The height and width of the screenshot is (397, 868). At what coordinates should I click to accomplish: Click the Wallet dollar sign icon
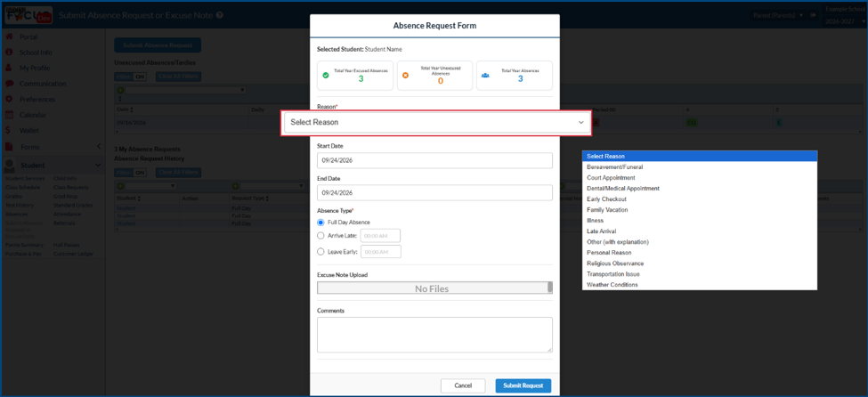[x=8, y=130]
